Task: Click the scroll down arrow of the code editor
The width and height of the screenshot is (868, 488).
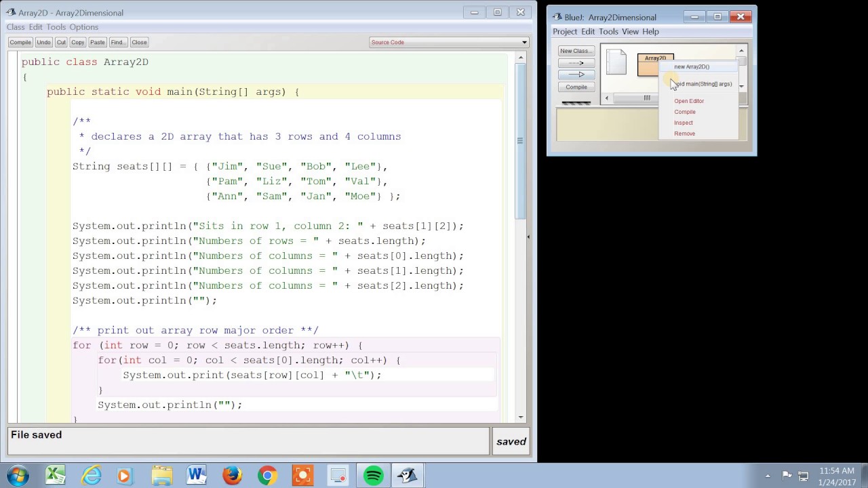Action: click(520, 417)
